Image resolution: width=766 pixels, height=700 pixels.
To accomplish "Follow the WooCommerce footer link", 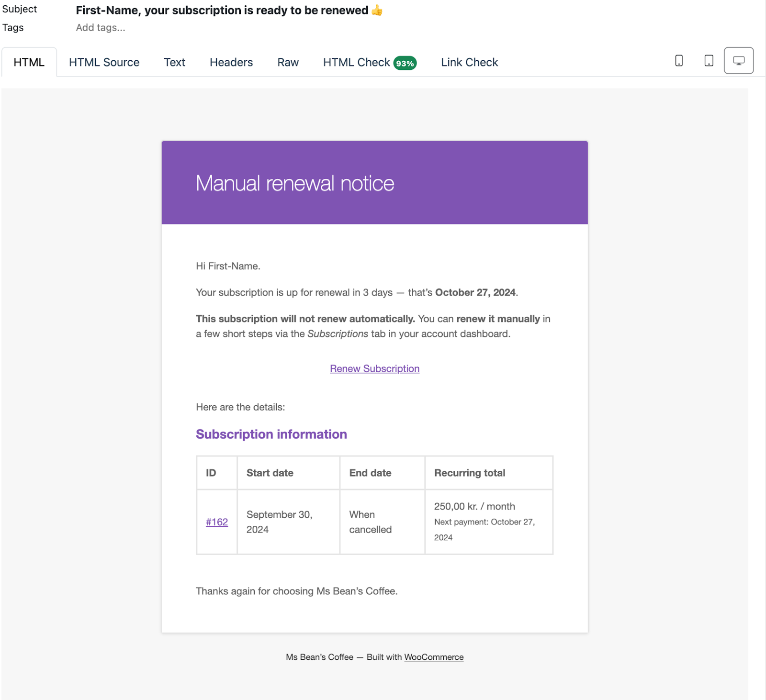I will [x=433, y=657].
